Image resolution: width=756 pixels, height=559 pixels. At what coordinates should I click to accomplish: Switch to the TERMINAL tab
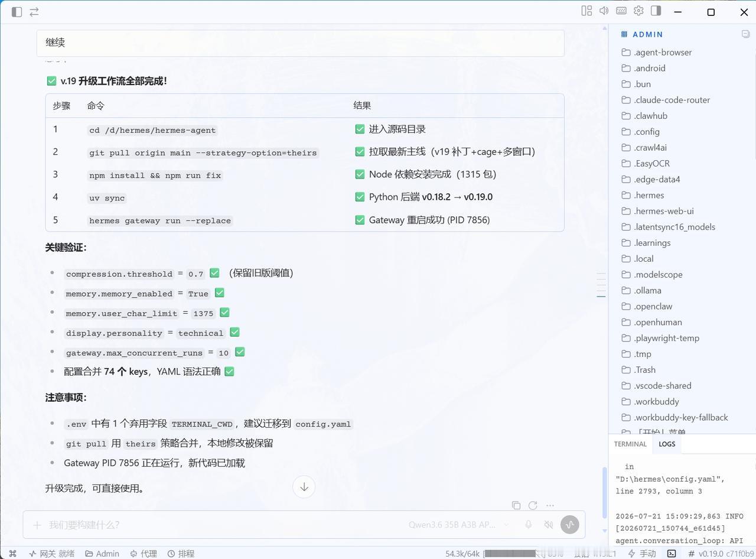pyautogui.click(x=630, y=444)
